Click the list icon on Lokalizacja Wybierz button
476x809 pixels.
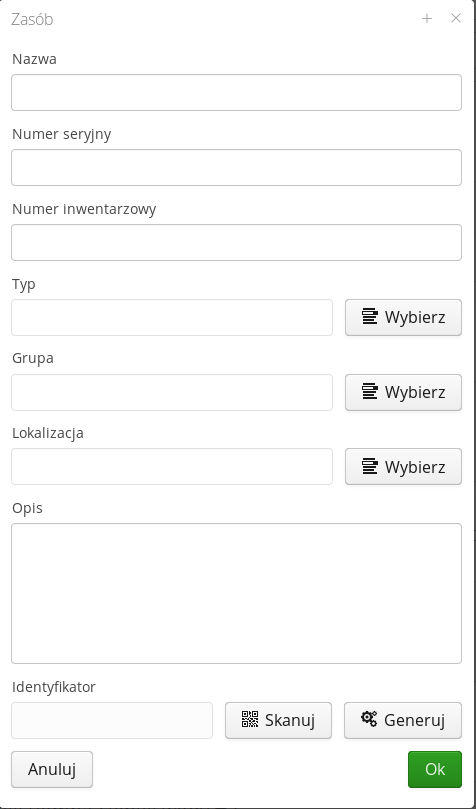tap(369, 466)
